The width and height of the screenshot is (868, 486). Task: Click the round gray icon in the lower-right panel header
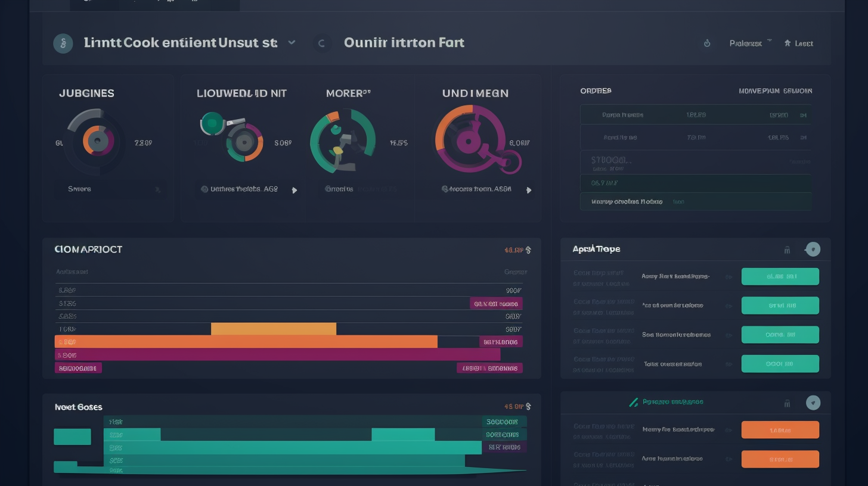813,403
